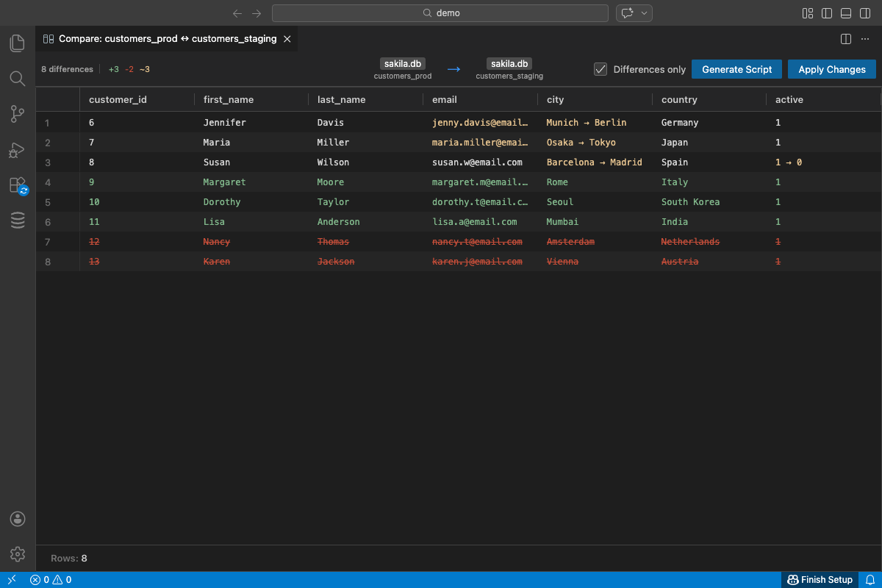
Task: Open the Source Control view
Action: tap(17, 114)
